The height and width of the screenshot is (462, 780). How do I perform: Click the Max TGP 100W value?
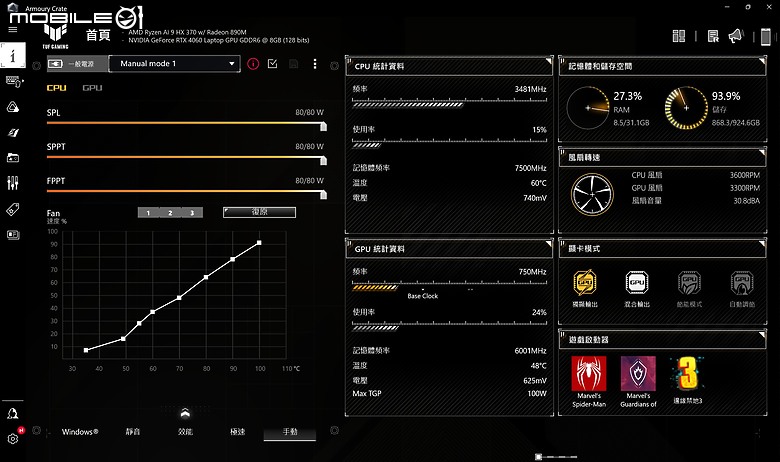[536, 393]
